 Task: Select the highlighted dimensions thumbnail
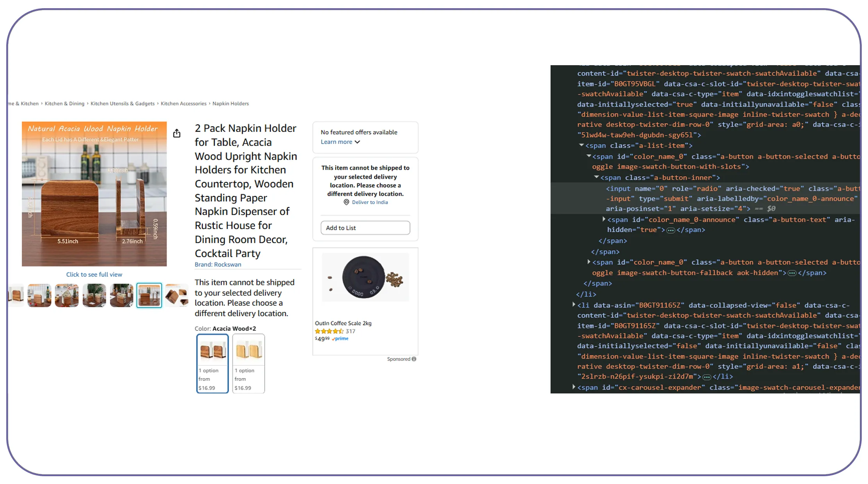pos(149,295)
